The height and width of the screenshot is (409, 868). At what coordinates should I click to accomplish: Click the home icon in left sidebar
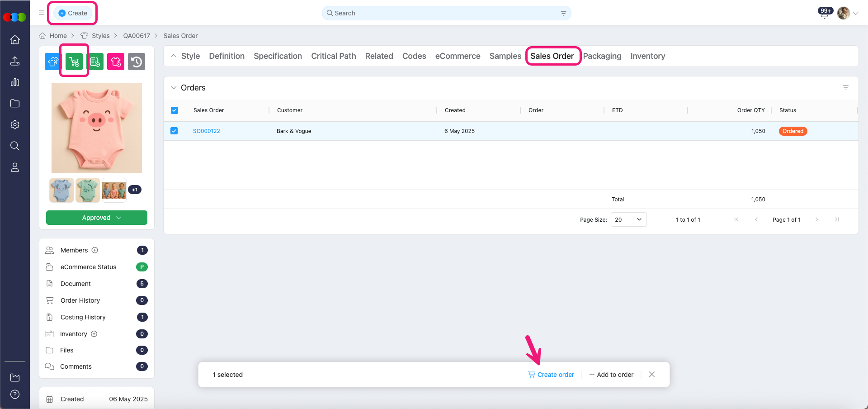(x=15, y=40)
